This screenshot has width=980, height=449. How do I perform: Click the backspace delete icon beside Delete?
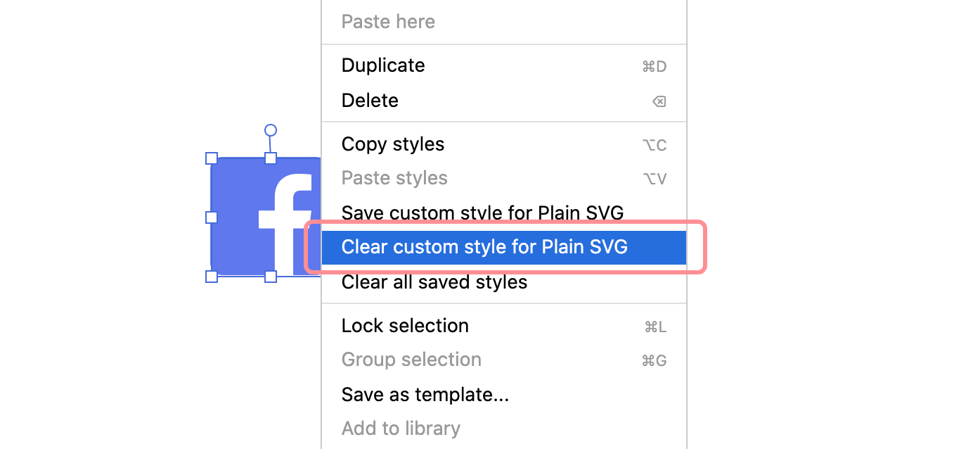[x=658, y=101]
